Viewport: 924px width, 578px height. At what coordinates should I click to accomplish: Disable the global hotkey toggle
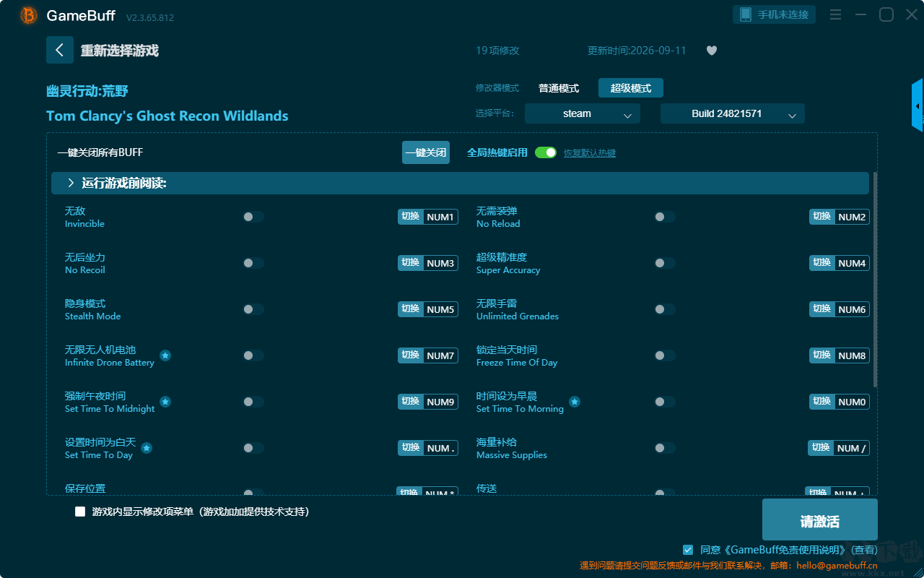coord(546,152)
